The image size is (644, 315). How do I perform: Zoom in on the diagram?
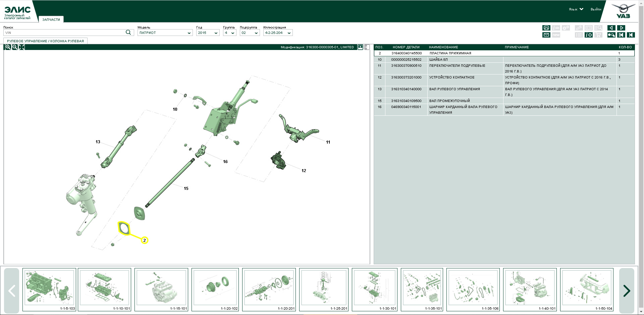pyautogui.click(x=8, y=47)
